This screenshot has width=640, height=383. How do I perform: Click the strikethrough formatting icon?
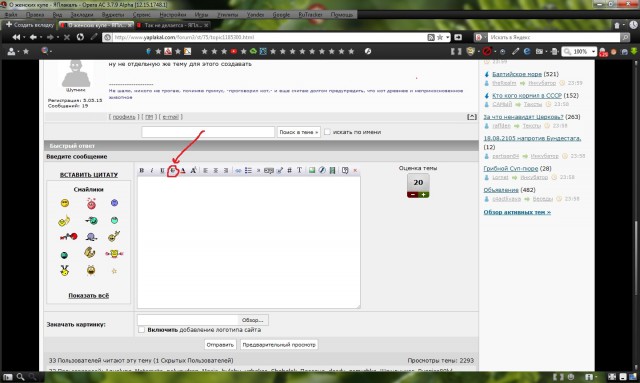click(173, 171)
